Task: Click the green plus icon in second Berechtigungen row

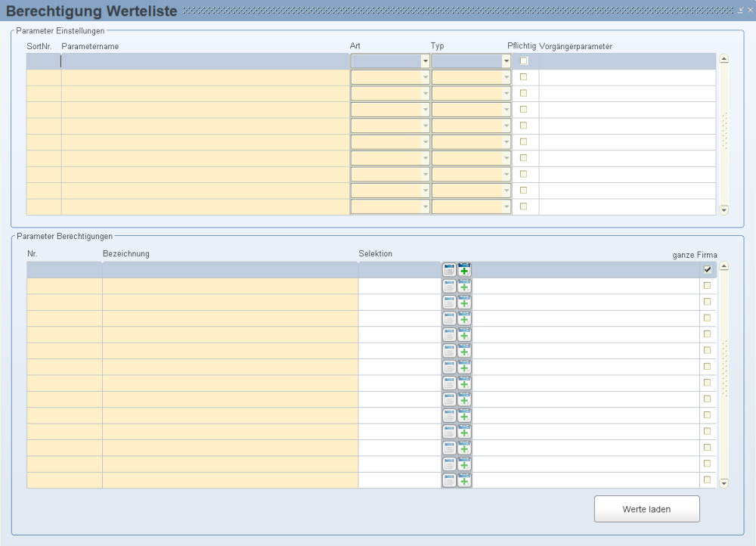Action: [x=464, y=286]
